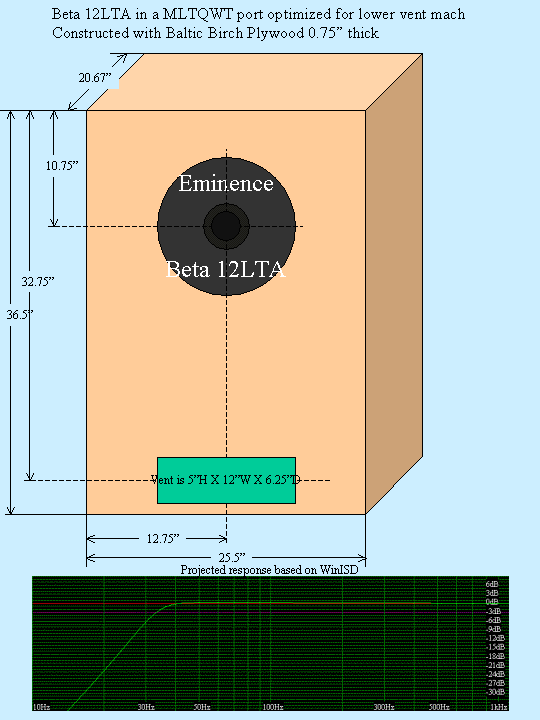Click the top face of the cabinet

tap(255, 82)
